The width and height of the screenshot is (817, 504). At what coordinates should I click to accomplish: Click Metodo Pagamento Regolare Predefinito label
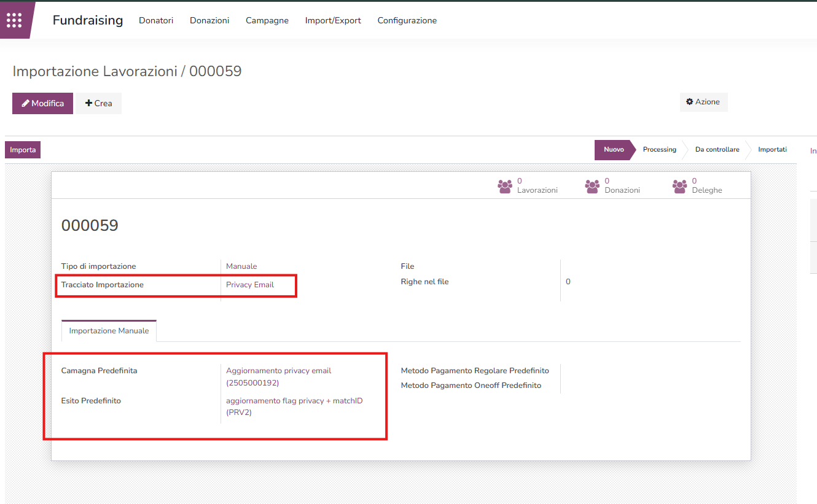pyautogui.click(x=475, y=371)
